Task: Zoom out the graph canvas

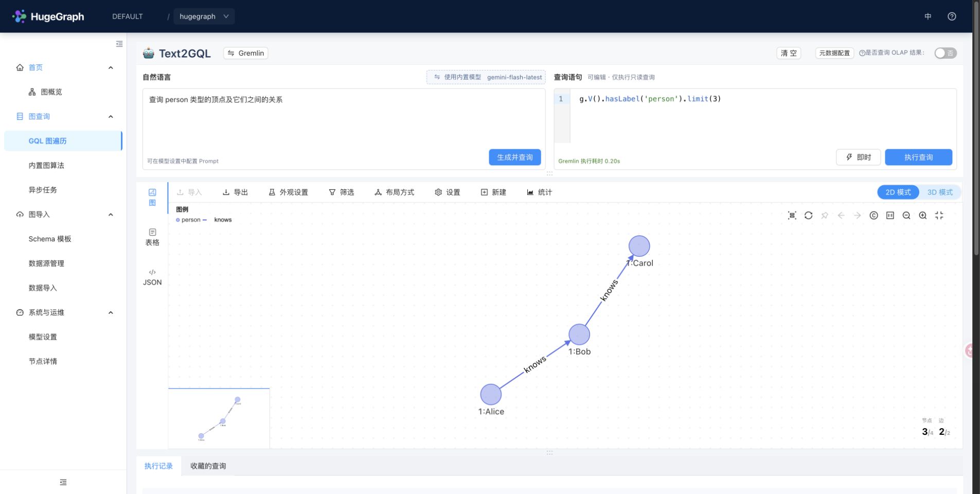Action: (906, 216)
